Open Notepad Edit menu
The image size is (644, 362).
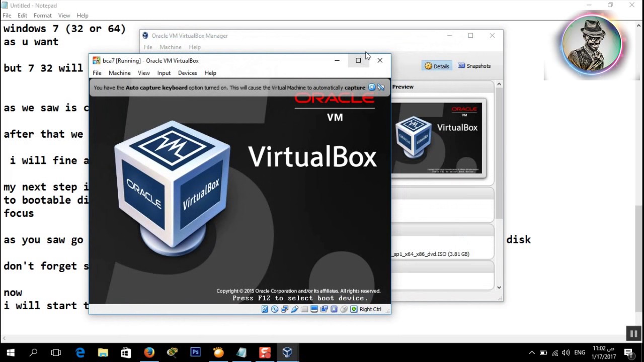[23, 16]
